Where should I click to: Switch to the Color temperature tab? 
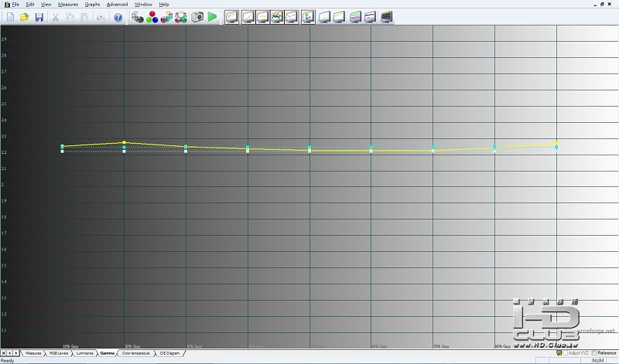coord(136,353)
